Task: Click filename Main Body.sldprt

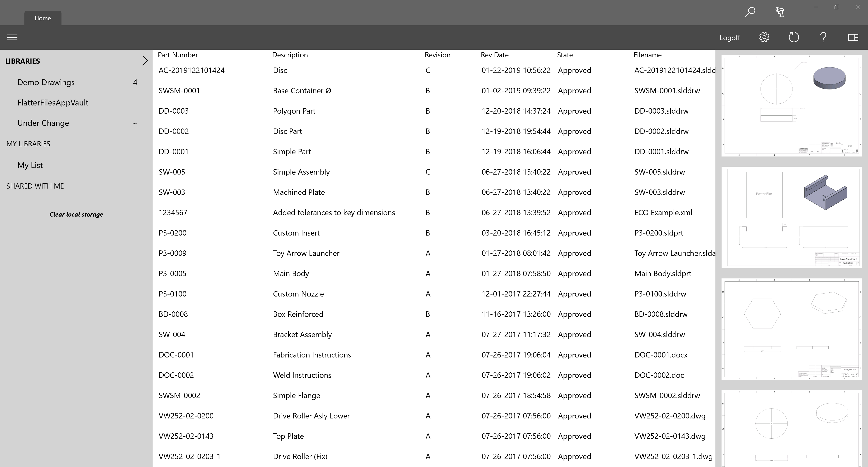Action: click(x=663, y=274)
